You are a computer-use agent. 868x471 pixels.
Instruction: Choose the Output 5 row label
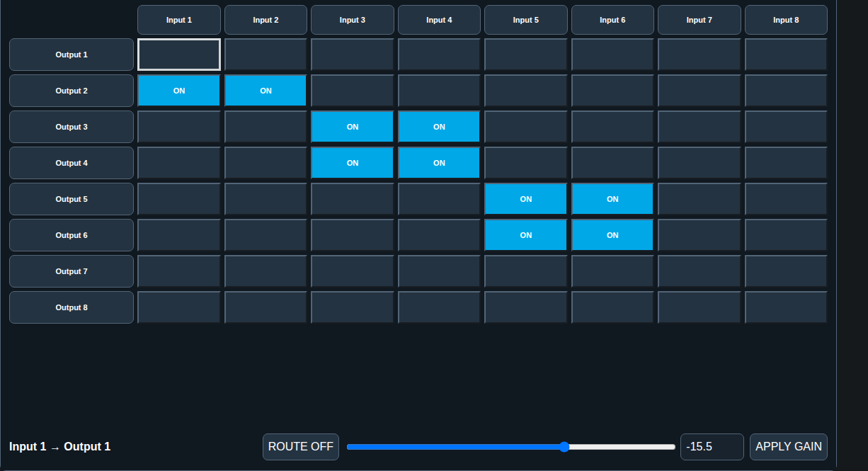(72, 199)
